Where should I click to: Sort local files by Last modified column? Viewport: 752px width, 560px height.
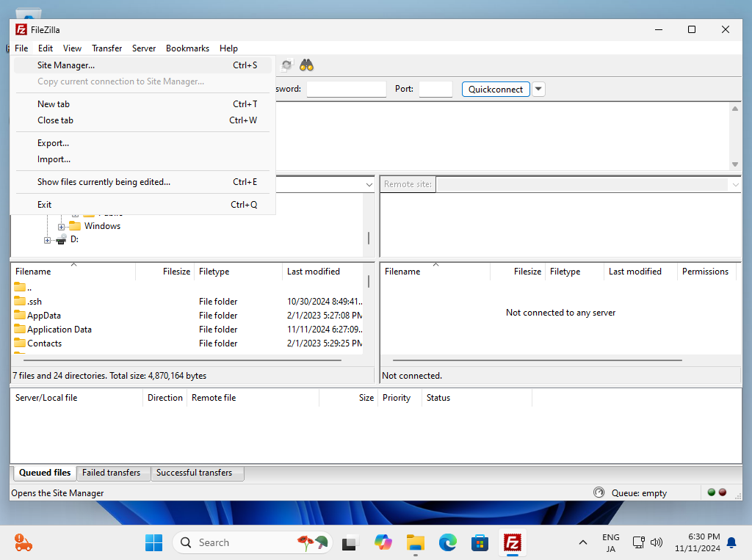pyautogui.click(x=323, y=272)
